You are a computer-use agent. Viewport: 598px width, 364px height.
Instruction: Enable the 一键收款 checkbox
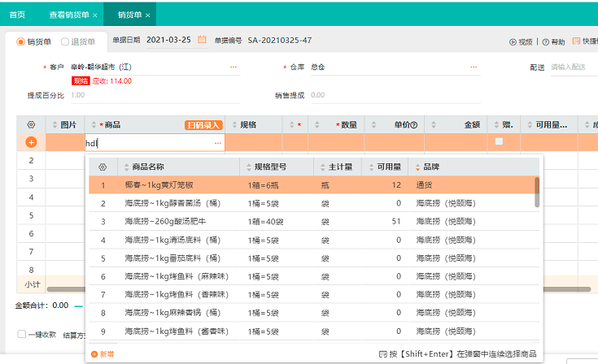22,334
